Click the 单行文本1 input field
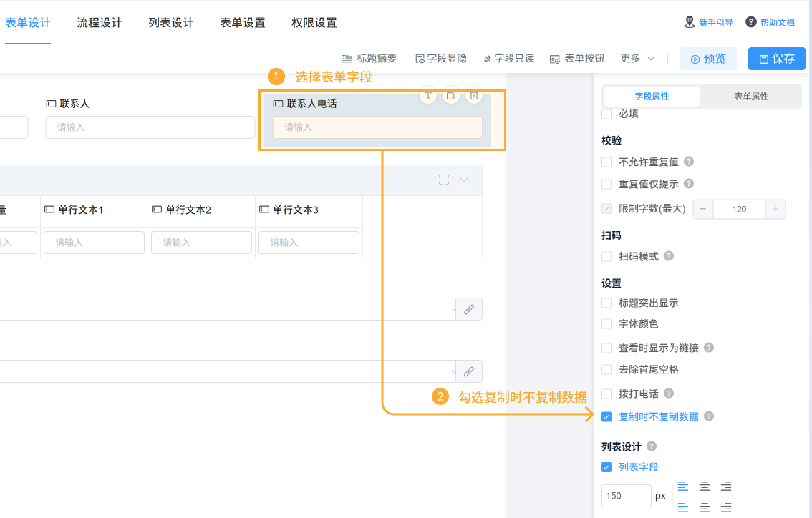 click(95, 242)
